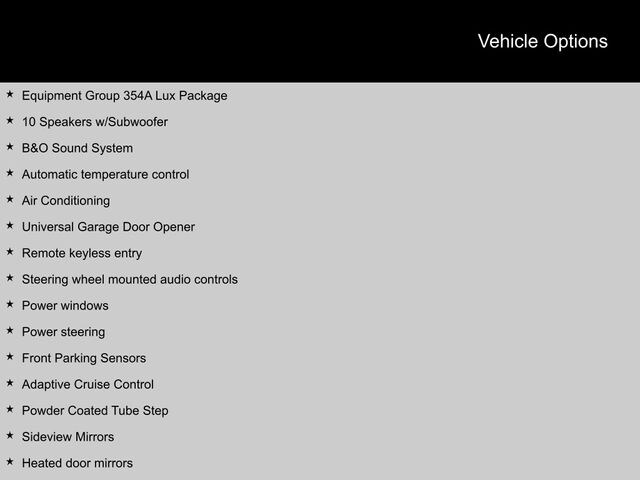Screen dimensions: 640x480
Task: Click the star bullet next to B&O Sound System
Action: pyautogui.click(x=9, y=147)
